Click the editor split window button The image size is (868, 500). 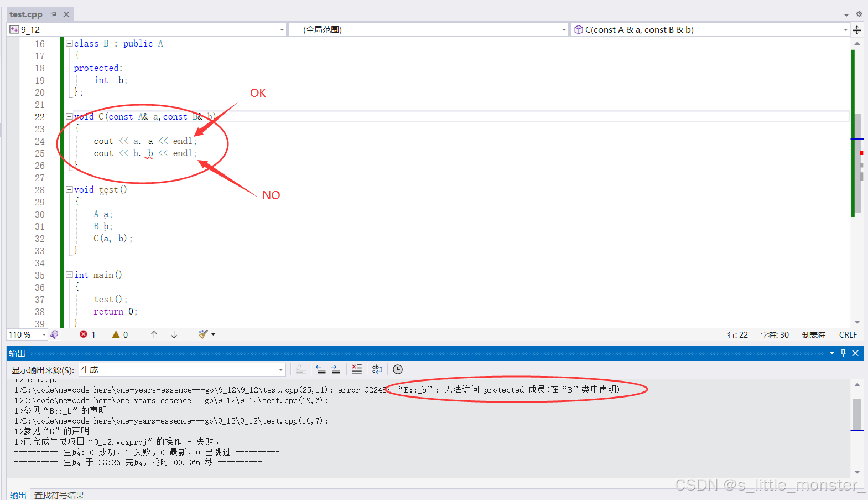(x=857, y=30)
